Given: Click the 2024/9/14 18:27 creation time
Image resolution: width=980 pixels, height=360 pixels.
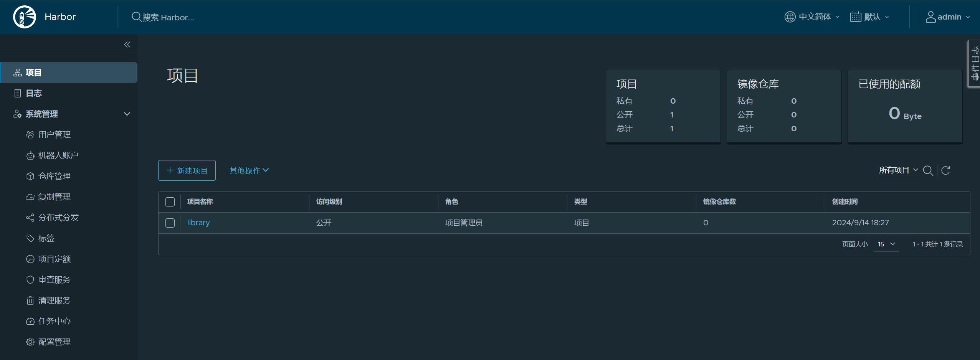Looking at the screenshot, I should [860, 223].
